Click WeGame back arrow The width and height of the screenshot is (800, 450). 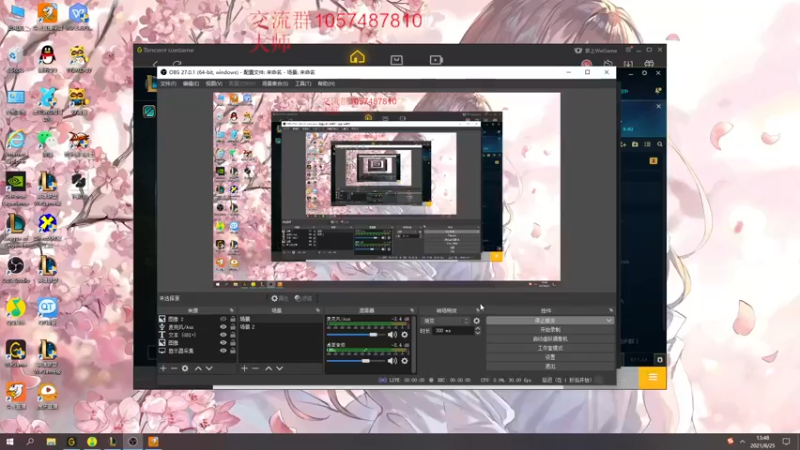tap(155, 64)
